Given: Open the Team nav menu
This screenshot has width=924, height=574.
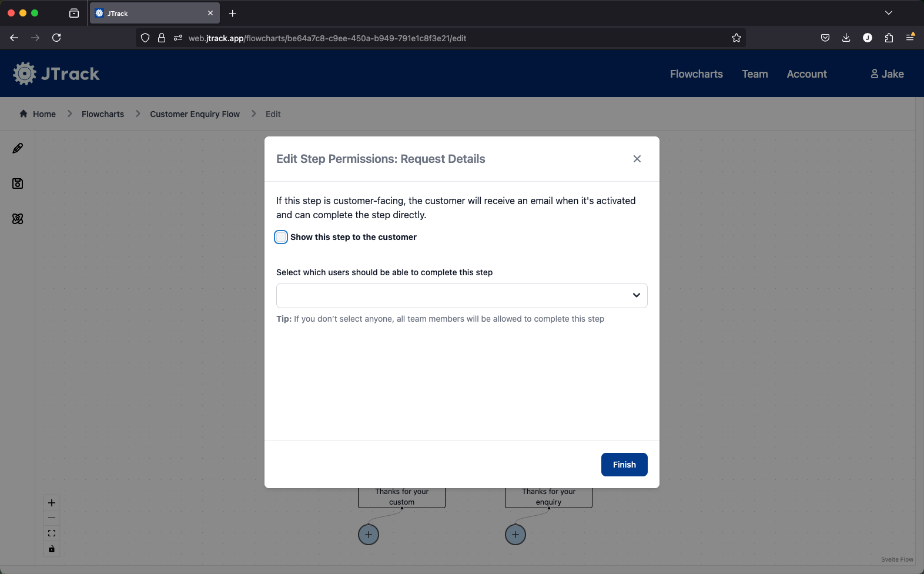Looking at the screenshot, I should coord(755,74).
